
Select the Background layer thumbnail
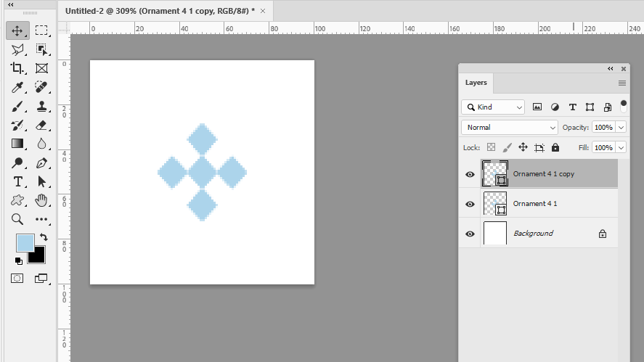[x=495, y=233]
